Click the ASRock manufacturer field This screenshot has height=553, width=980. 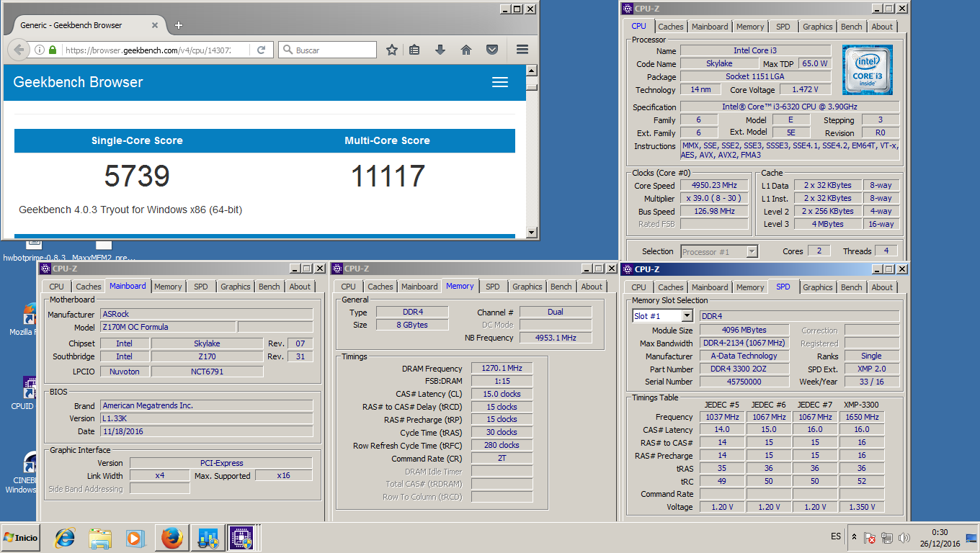(206, 314)
